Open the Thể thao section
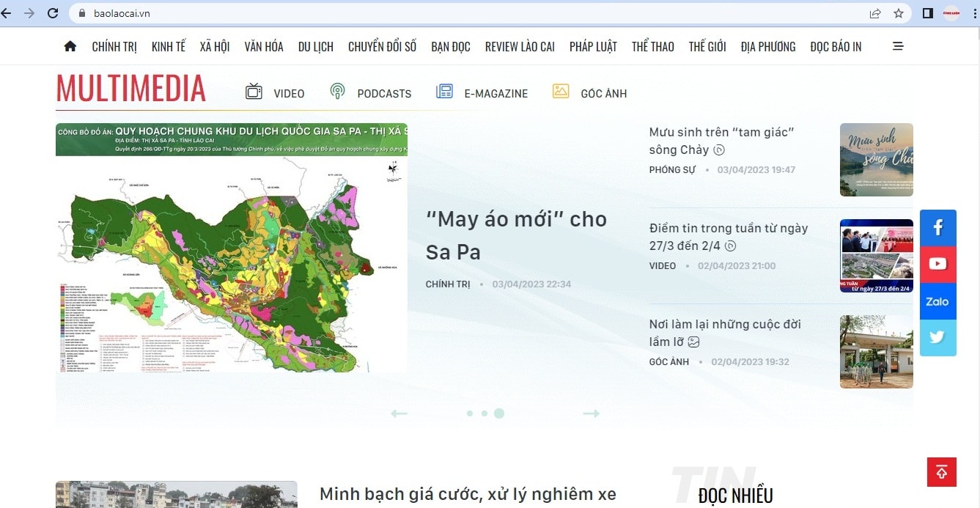This screenshot has width=980, height=508. click(653, 46)
